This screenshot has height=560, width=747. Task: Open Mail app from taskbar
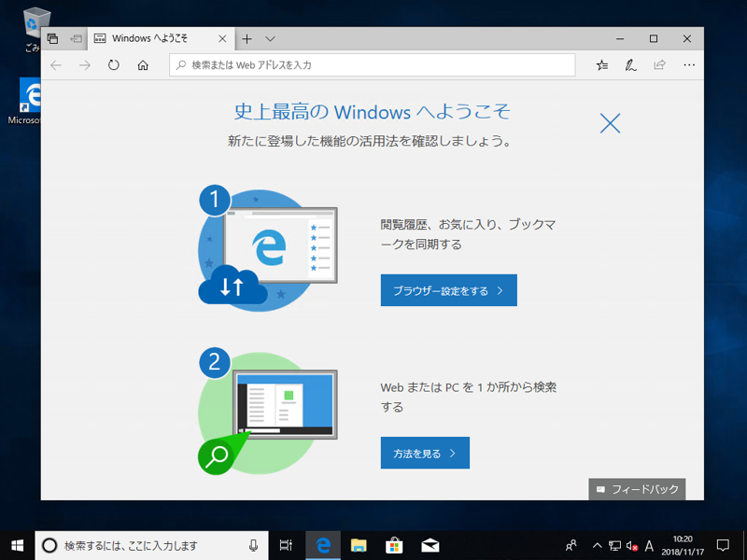[430, 546]
